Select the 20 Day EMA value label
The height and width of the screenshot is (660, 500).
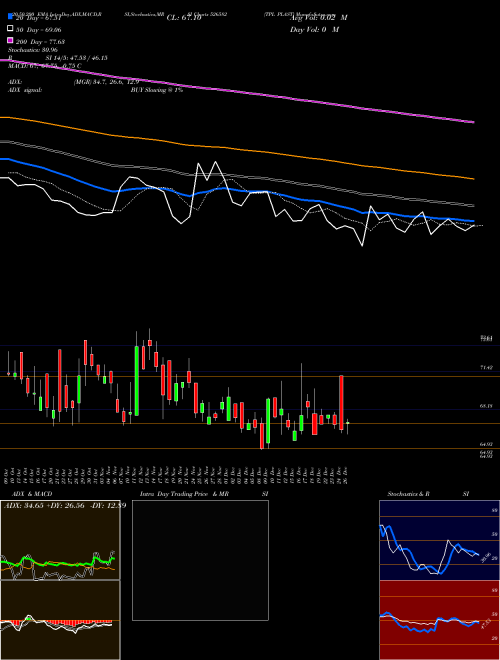pos(39,18)
